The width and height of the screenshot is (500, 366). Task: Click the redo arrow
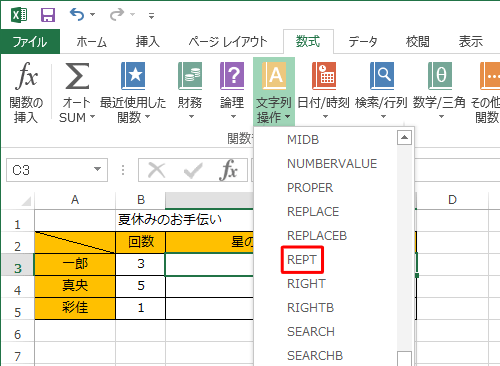[x=117, y=15]
